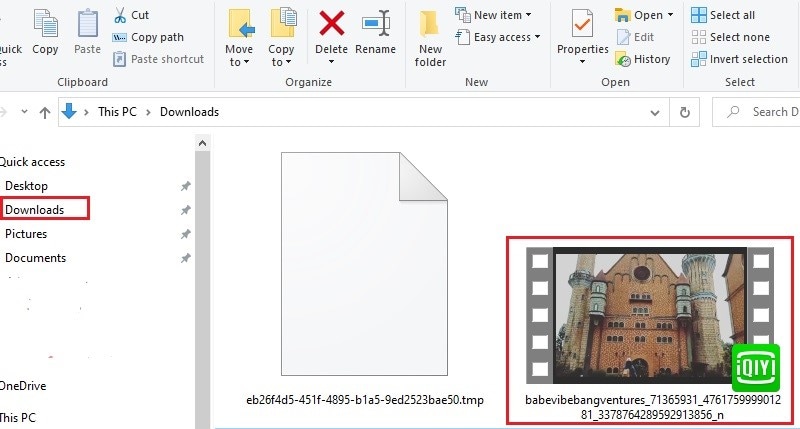This screenshot has width=800, height=429.
Task: Unpin Desktop using its pin icon
Action: click(186, 186)
